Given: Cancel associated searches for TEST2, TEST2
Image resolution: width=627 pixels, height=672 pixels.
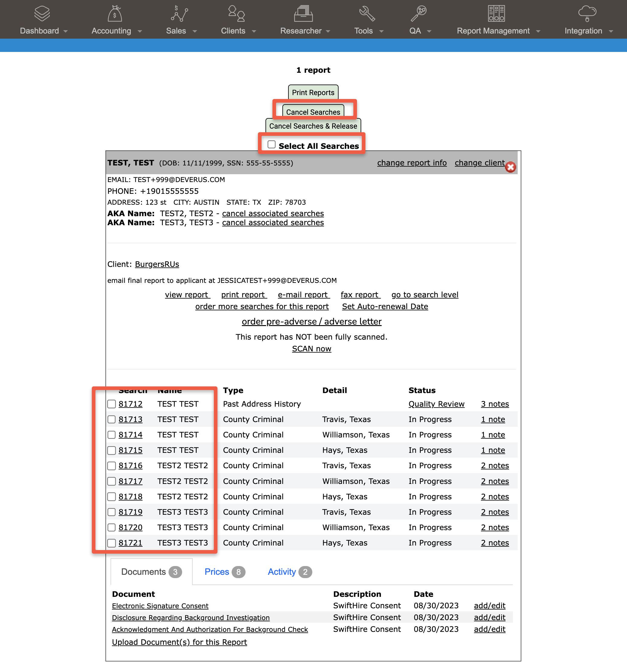Looking at the screenshot, I should tap(273, 214).
